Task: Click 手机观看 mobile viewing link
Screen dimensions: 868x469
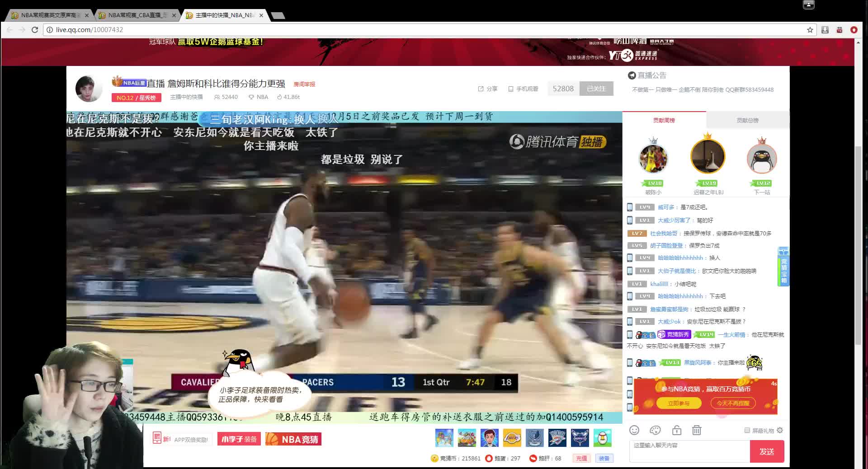Action: pos(523,89)
